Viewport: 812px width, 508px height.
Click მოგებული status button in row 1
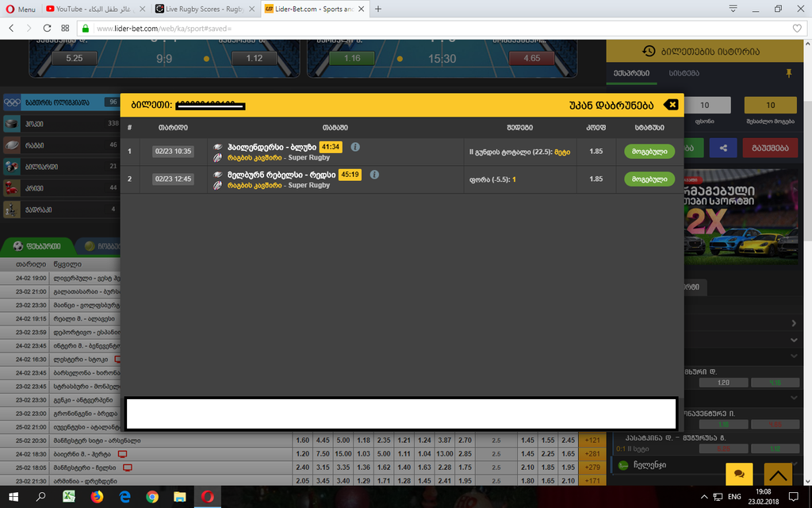click(649, 152)
